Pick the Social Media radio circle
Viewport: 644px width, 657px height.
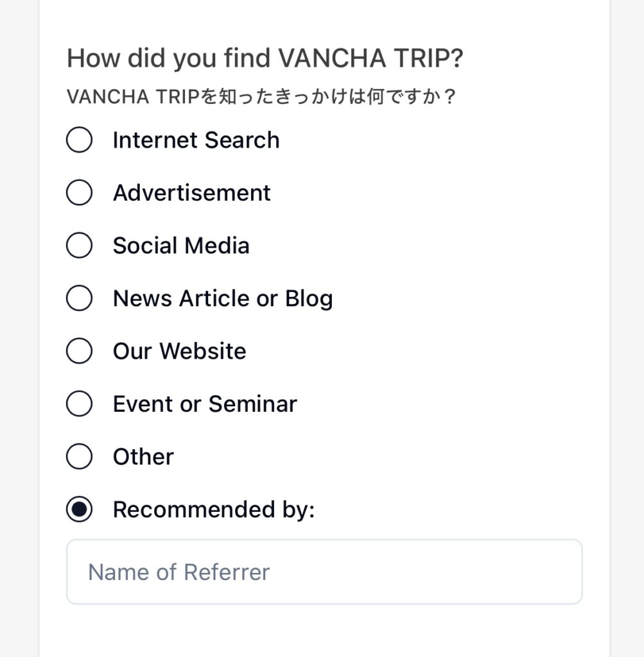pyautogui.click(x=79, y=245)
